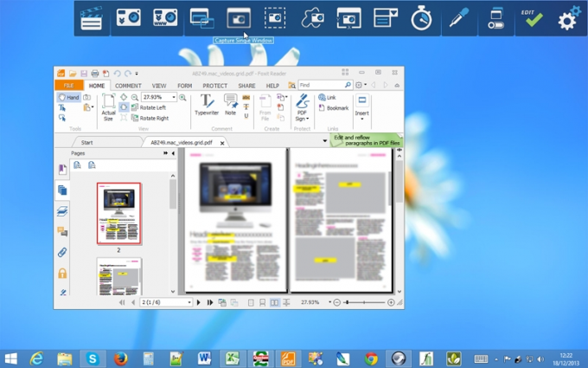Click the Bookmark button
The image size is (588, 368).
coord(334,108)
